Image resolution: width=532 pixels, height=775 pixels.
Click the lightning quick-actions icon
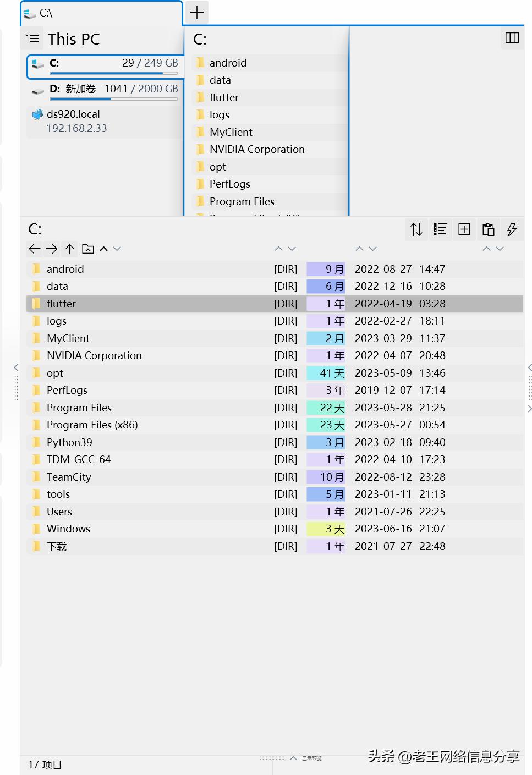pos(512,229)
